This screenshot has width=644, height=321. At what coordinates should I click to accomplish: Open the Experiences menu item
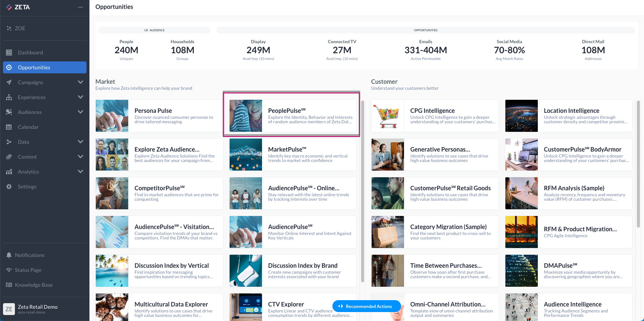(x=32, y=97)
